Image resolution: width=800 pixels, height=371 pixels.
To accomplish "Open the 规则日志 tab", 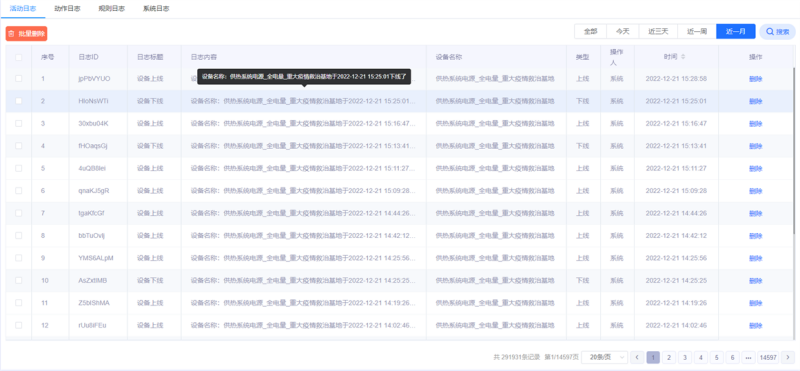I will tap(112, 9).
